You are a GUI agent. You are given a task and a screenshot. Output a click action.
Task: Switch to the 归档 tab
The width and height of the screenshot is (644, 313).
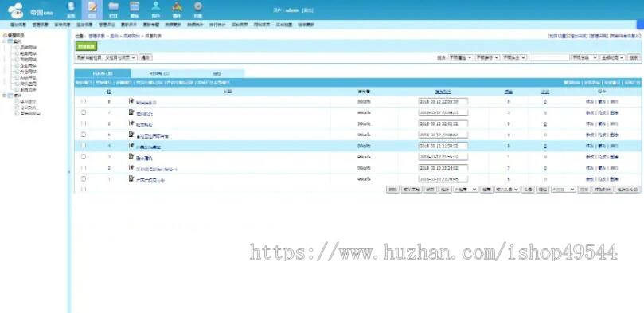217,73
